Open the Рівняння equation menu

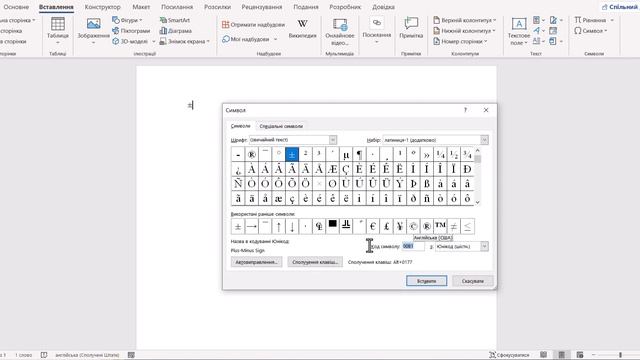point(594,20)
